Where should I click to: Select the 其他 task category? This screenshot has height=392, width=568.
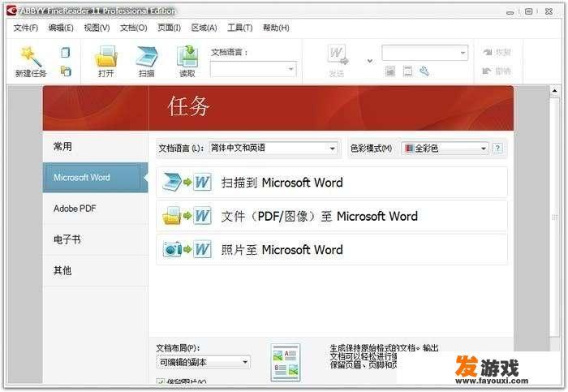click(95, 270)
